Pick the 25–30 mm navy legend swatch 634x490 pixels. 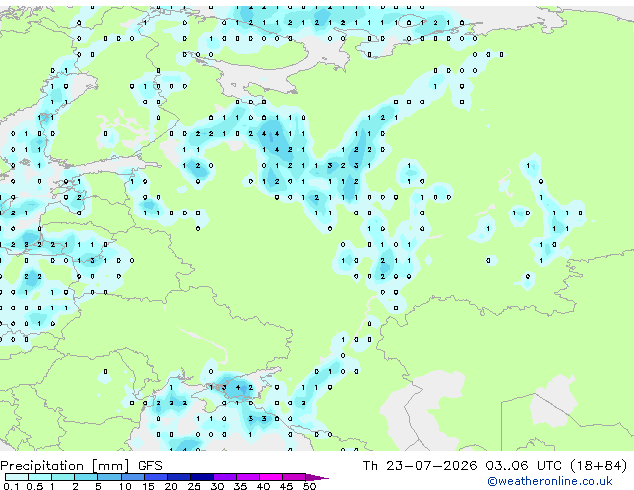coord(202,477)
